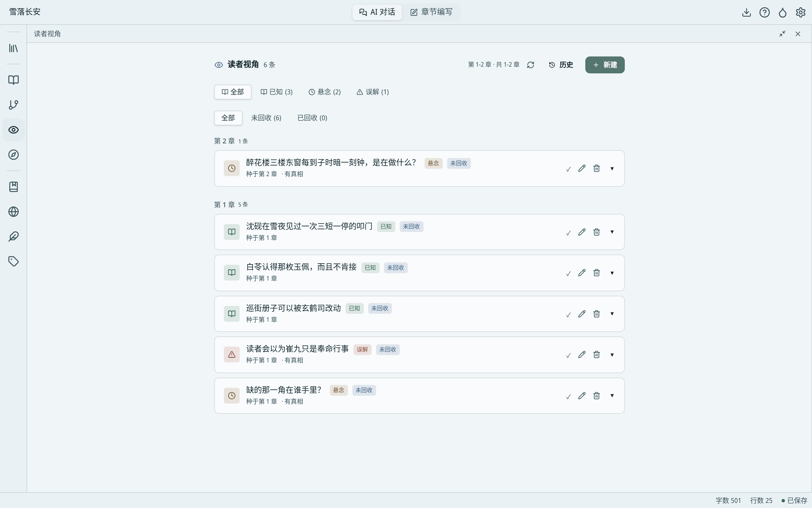Click the droplet theme icon
The height and width of the screenshot is (508, 812).
782,12
